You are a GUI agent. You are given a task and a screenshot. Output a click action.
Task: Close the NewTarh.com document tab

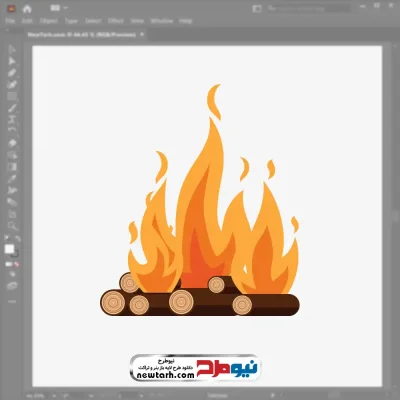click(x=142, y=34)
